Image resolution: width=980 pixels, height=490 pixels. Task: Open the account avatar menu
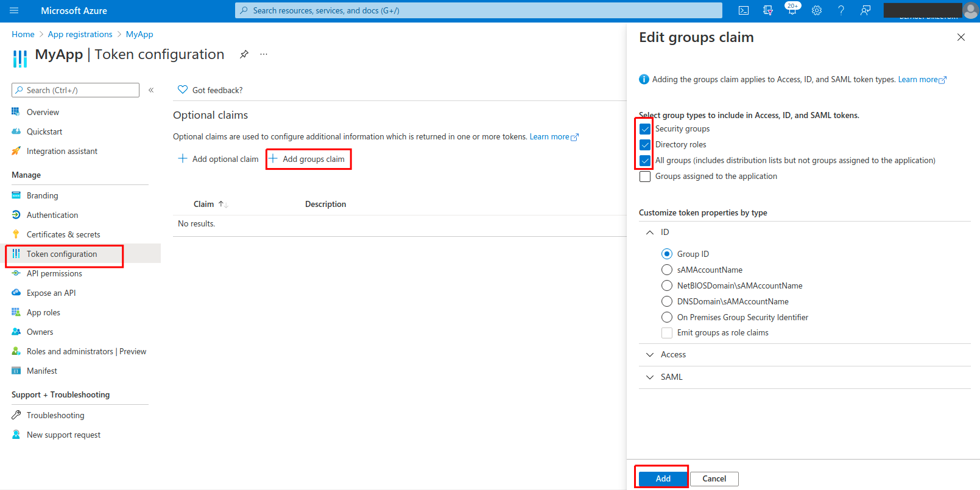[971, 10]
